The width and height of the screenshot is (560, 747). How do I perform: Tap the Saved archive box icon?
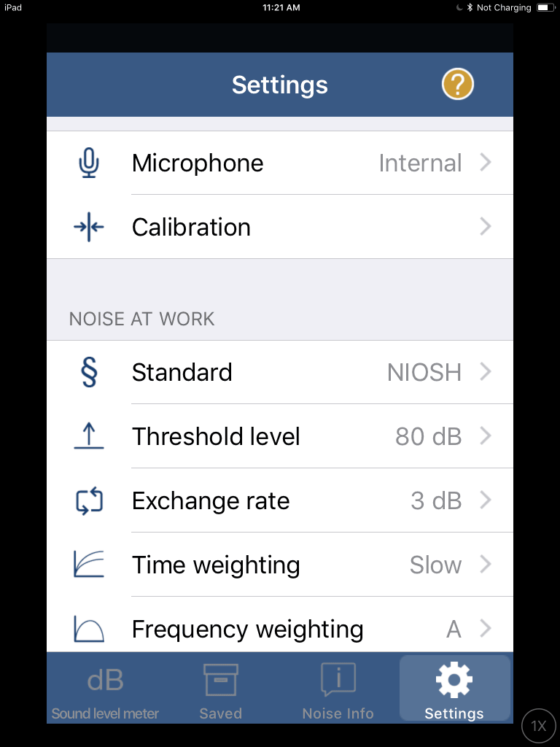click(x=220, y=679)
